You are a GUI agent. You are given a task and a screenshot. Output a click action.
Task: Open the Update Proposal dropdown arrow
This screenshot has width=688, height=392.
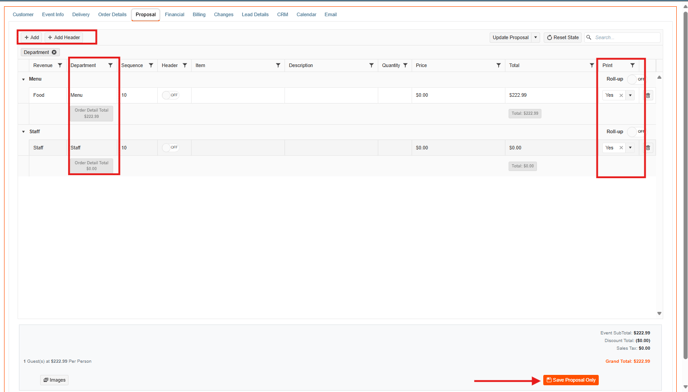[535, 37]
